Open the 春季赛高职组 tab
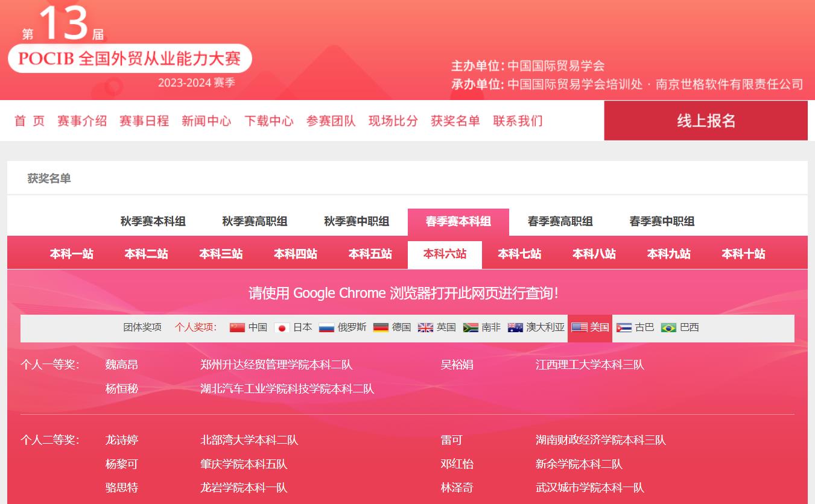Image resolution: width=815 pixels, height=504 pixels. (560, 222)
